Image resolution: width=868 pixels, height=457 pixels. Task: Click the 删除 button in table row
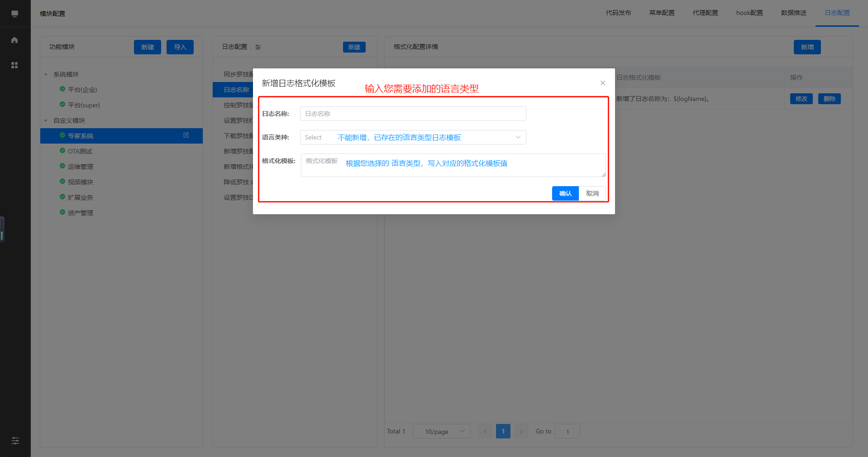830,99
